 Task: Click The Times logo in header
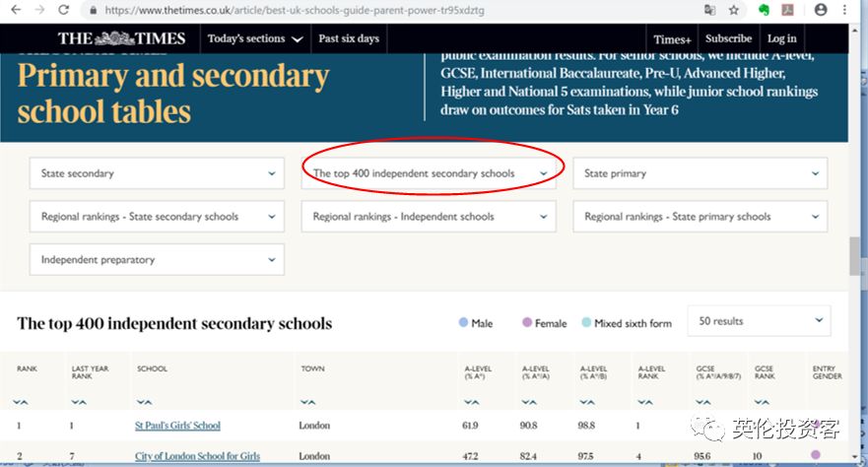click(121, 38)
